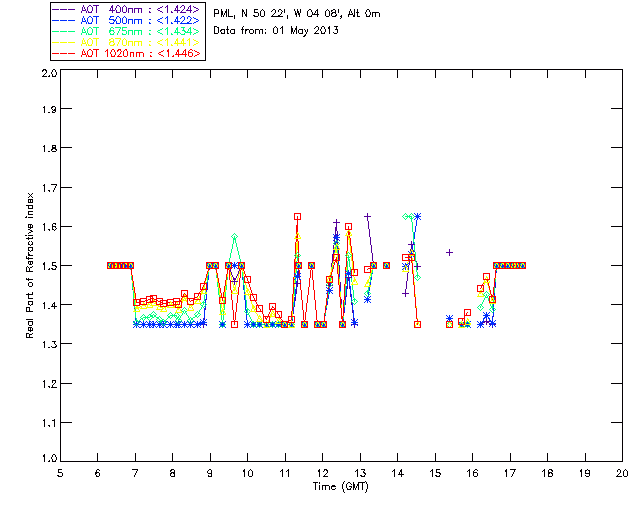Click the 1.5 tick label on y-axis
The image size is (640, 512).
click(x=49, y=266)
